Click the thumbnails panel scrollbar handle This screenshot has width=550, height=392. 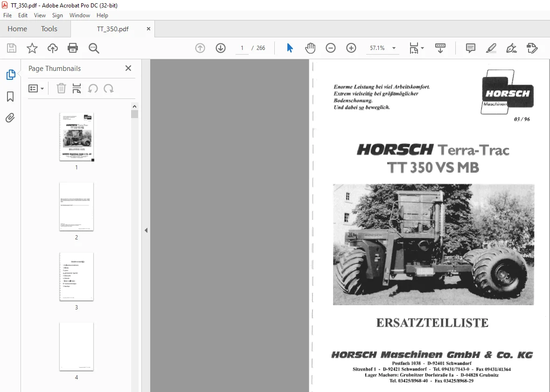point(135,114)
